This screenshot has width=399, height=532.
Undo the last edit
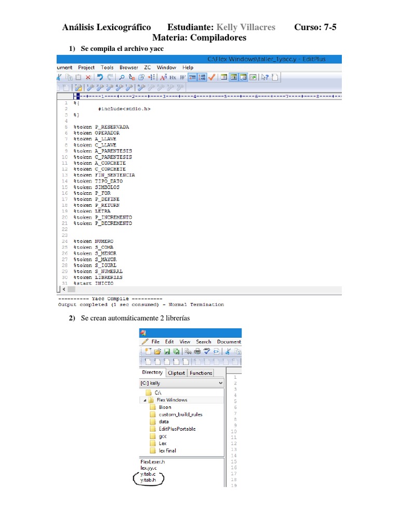click(x=100, y=77)
